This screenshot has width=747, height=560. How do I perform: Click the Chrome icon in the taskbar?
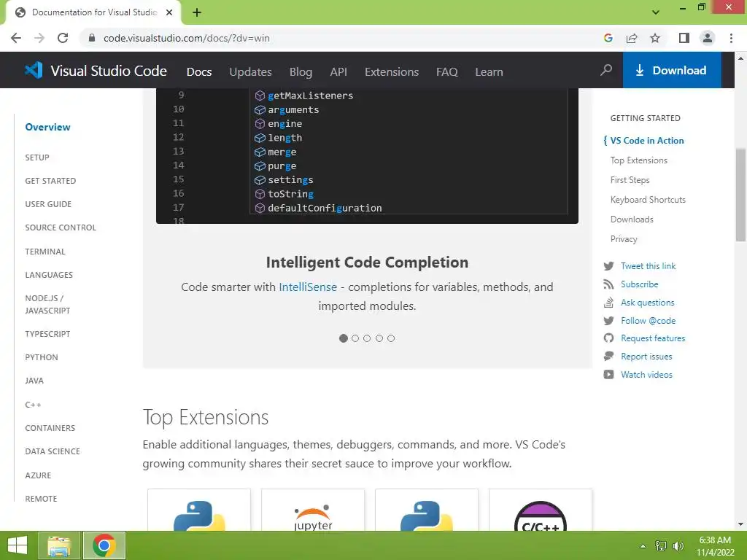coord(104,545)
